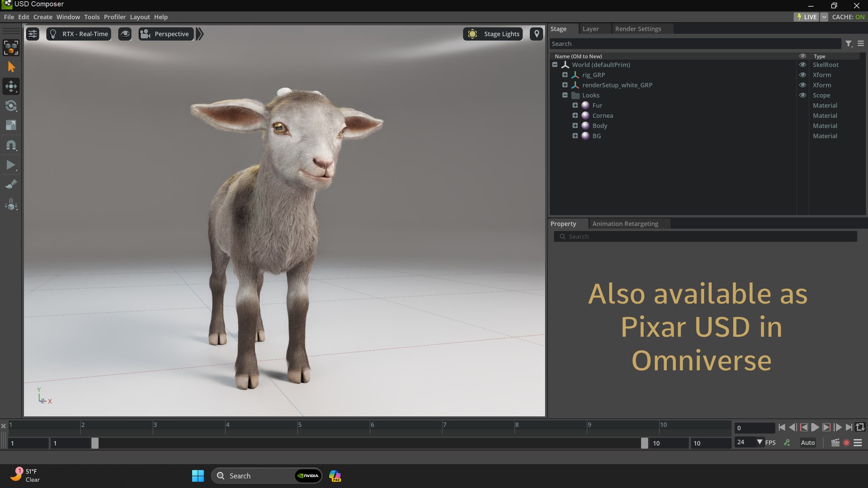Open Perspective camera menu
Viewport: 868px width, 488px height.
(x=166, y=34)
